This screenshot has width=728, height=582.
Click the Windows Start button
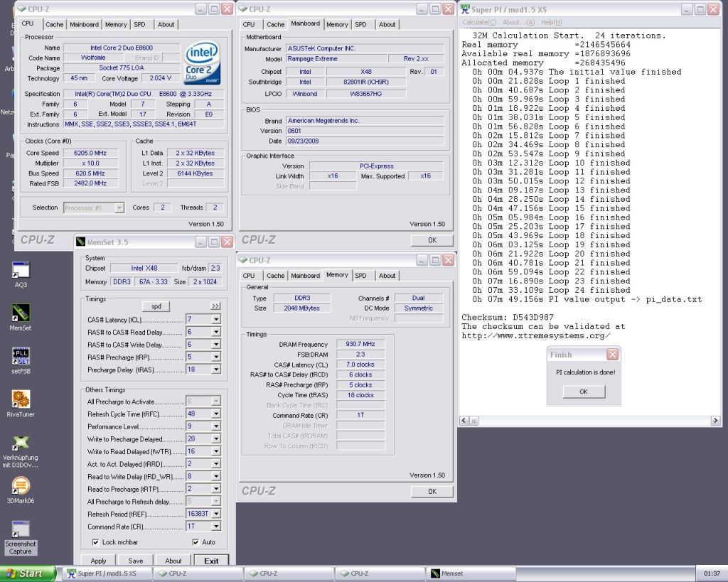tap(28, 573)
